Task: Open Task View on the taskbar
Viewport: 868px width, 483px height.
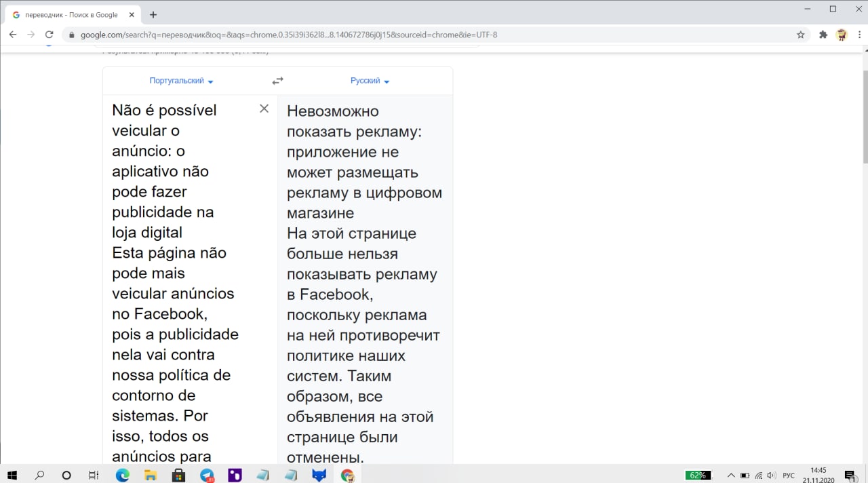Action: tap(94, 476)
